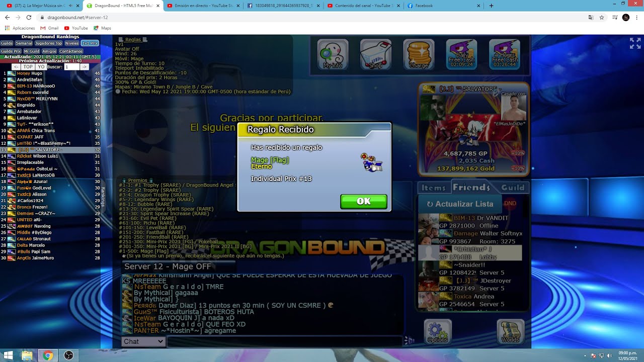Select the Guilds rankings tab

(7, 43)
